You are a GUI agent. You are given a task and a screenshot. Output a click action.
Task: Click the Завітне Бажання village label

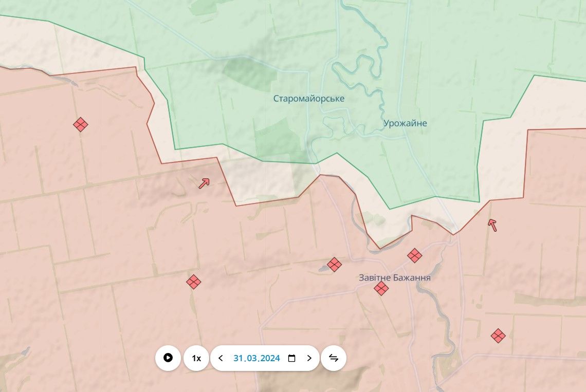(x=394, y=277)
